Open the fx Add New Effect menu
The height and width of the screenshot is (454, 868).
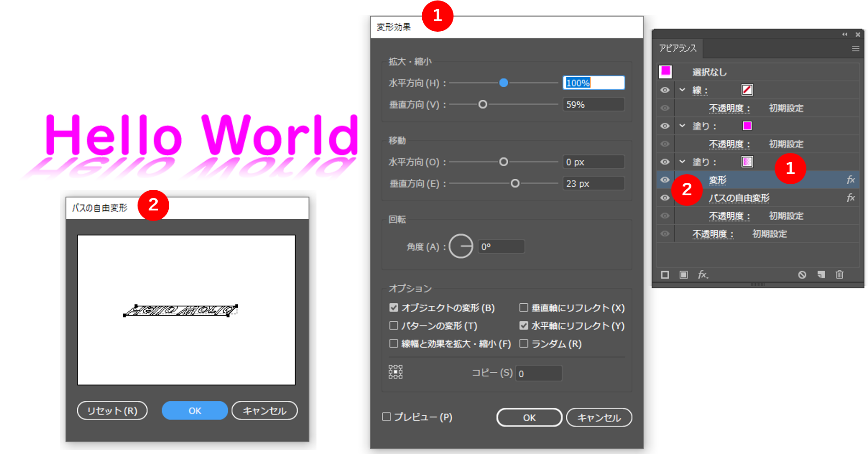(702, 274)
